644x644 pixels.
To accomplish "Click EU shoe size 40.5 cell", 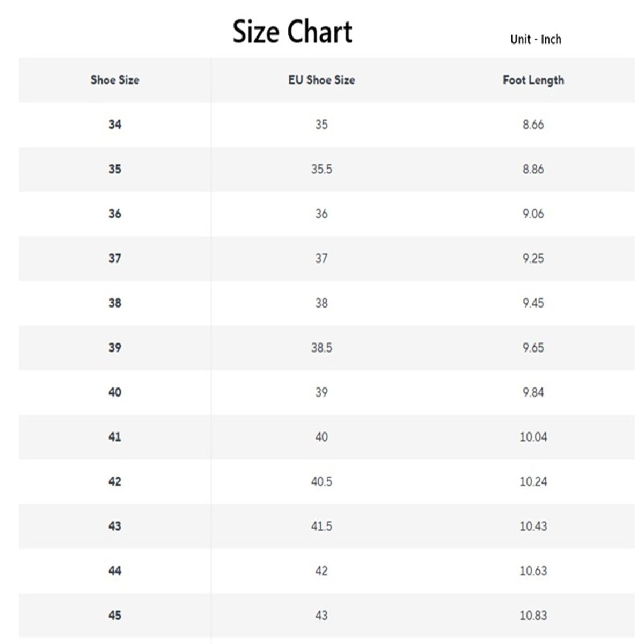I will coord(321,481).
